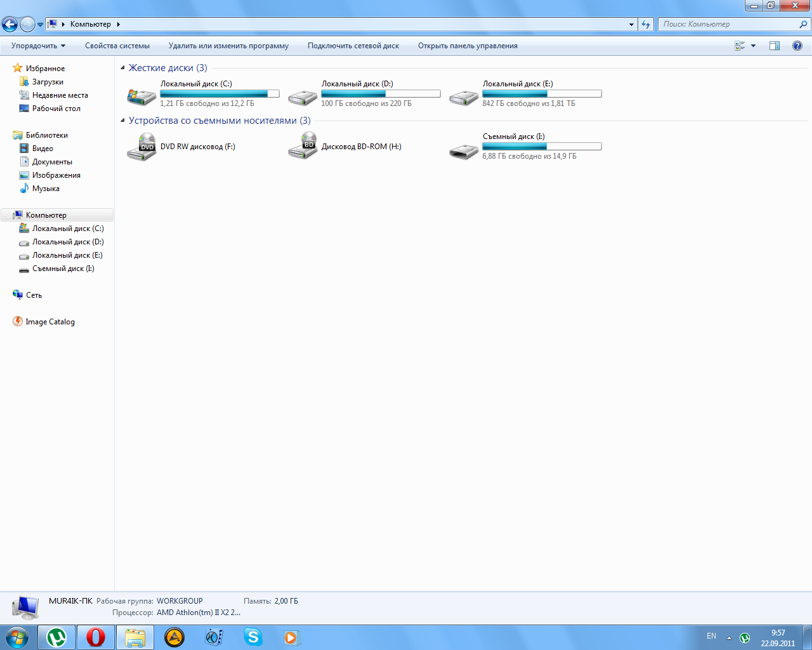Click Подключить сетевой диск toolbar button

(353, 46)
